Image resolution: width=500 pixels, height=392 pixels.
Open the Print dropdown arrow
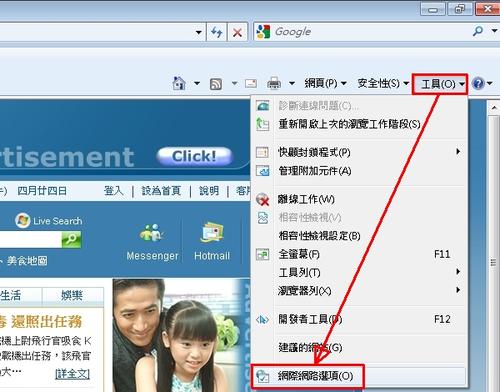(292, 83)
